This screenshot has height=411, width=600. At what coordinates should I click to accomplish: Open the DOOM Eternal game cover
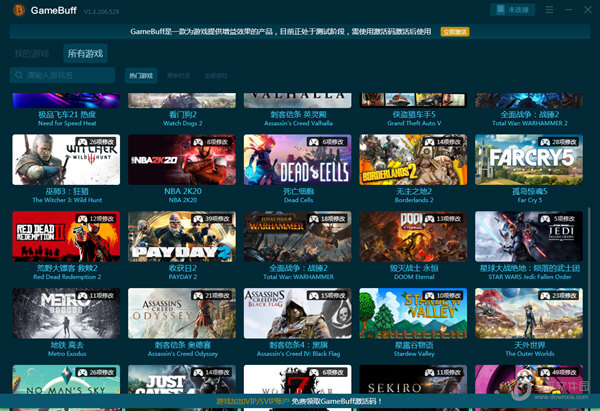coord(413,236)
